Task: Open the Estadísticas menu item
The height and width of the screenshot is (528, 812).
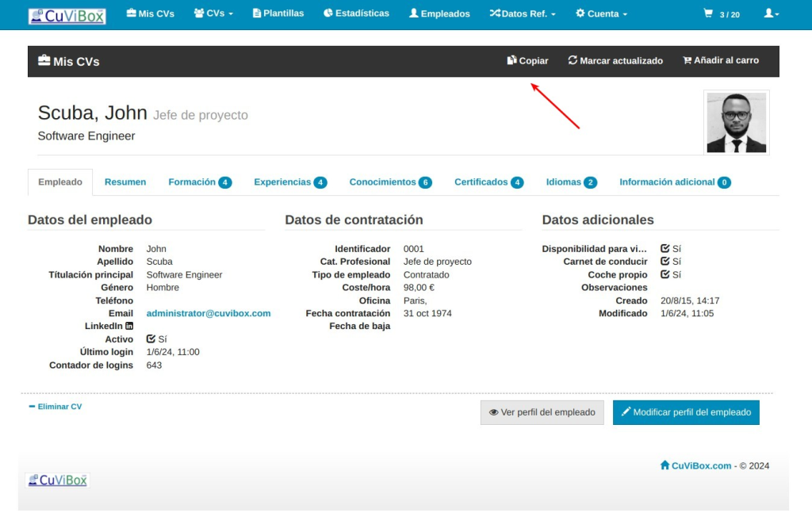Action: 356,13
